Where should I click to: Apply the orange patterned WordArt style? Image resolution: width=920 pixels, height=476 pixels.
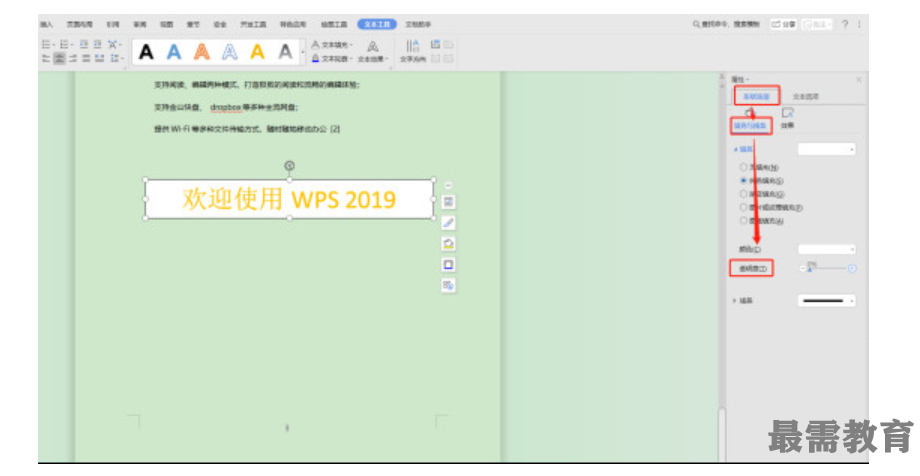tap(202, 52)
